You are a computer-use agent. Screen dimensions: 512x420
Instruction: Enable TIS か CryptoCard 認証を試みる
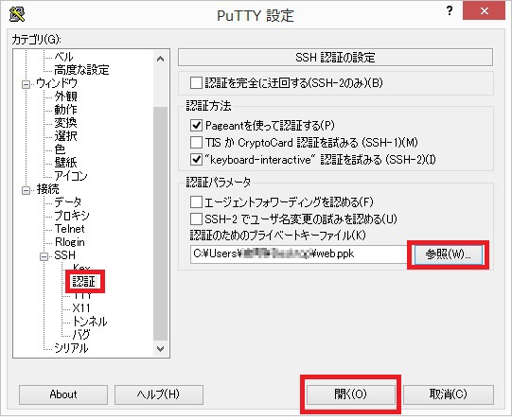point(196,142)
